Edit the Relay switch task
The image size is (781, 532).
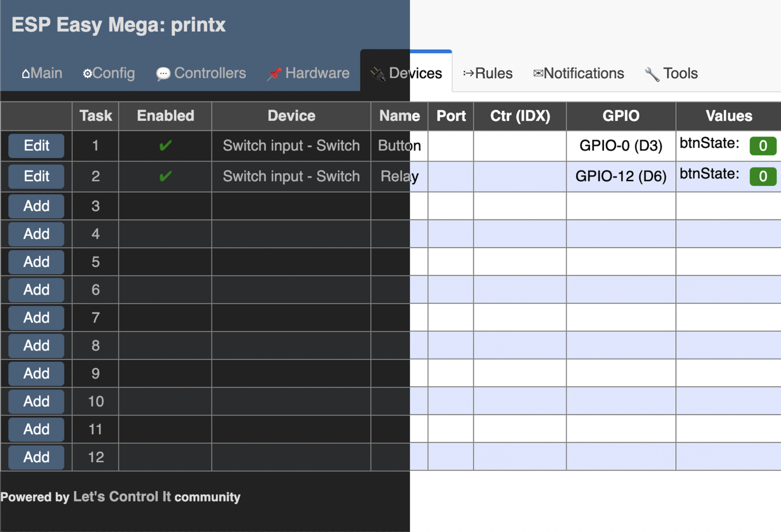point(36,176)
